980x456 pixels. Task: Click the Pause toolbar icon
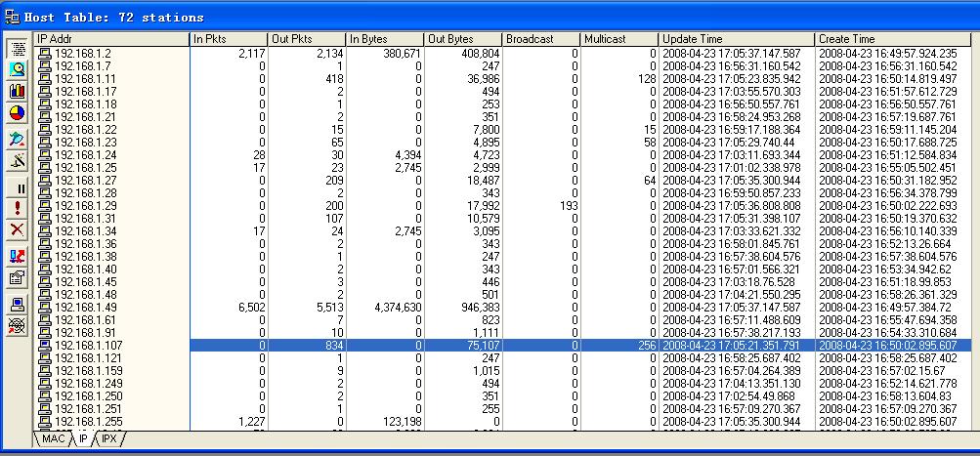pyautogui.click(x=18, y=188)
